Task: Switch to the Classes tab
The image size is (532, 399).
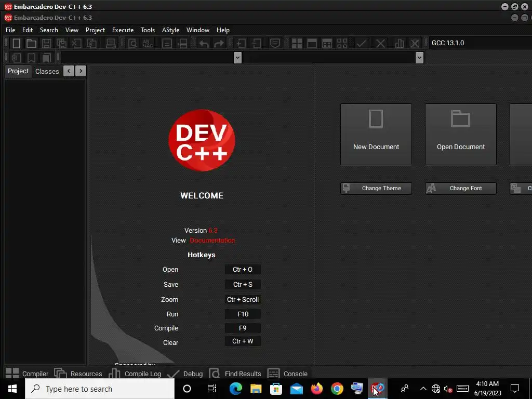Action: (x=47, y=72)
